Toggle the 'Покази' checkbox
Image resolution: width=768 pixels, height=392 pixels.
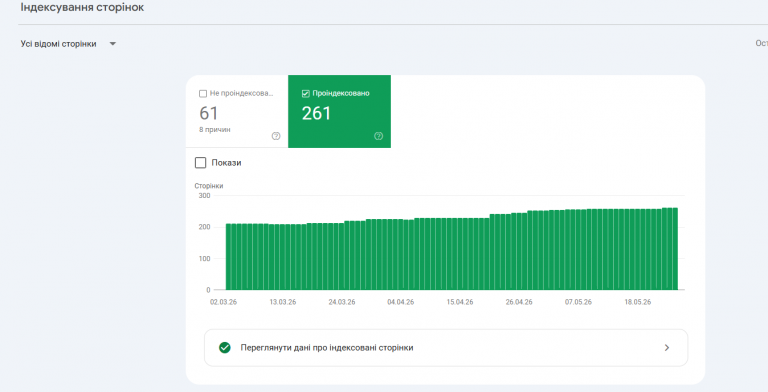200,163
